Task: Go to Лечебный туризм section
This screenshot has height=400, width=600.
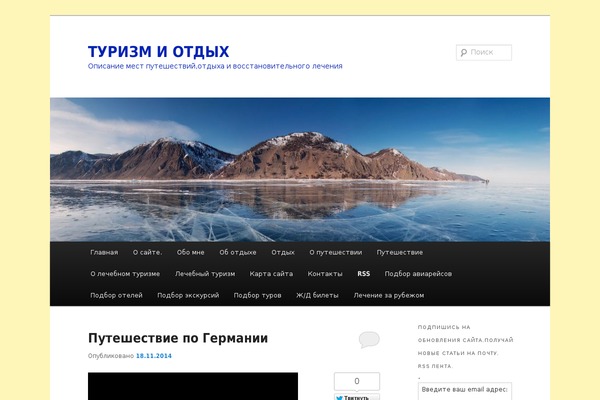Action: 205,274
